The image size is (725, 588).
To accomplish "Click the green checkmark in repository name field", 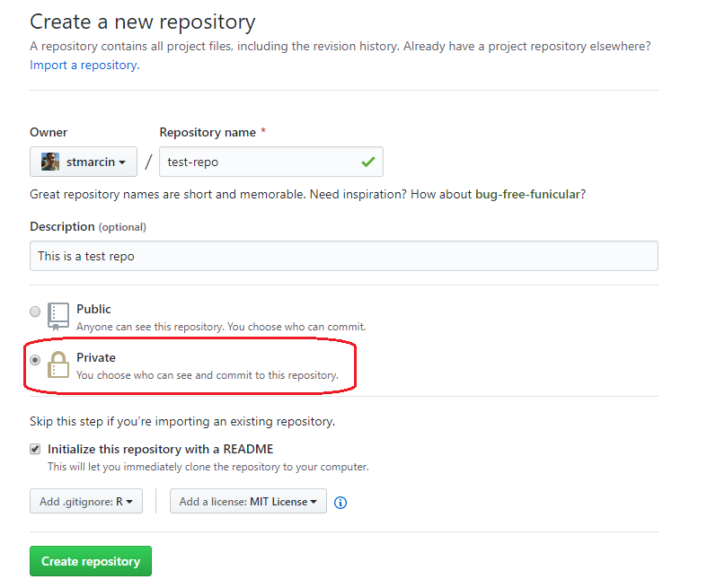I will [x=368, y=162].
